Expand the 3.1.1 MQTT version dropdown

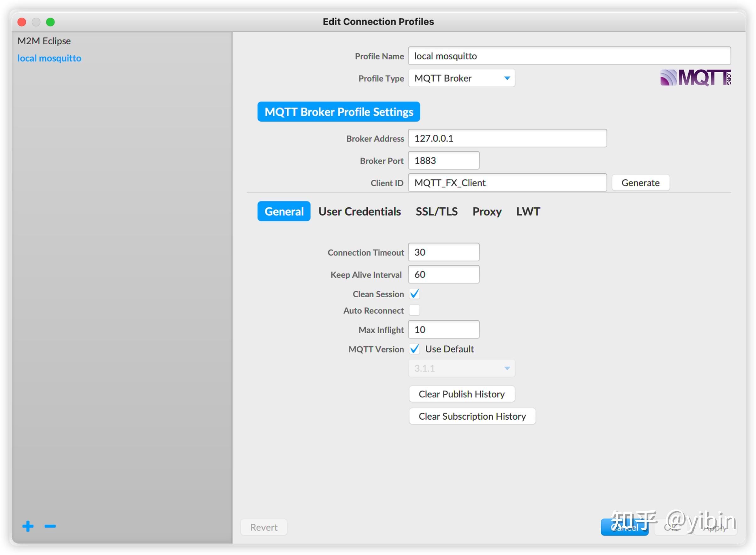pos(461,369)
